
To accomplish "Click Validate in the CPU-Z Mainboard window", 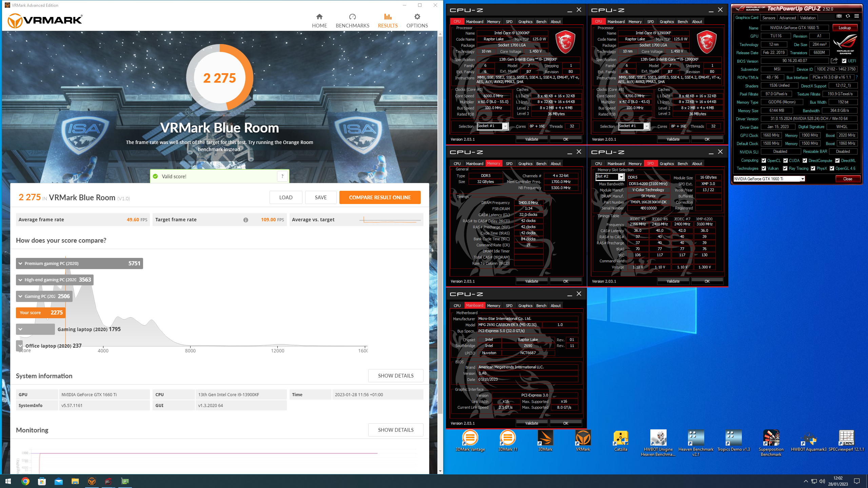I will pos(532,423).
